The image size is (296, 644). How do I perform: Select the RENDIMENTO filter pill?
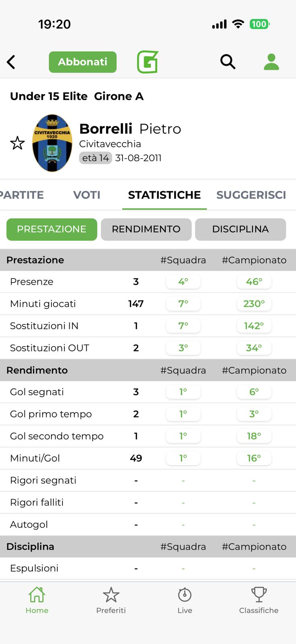coord(146,229)
